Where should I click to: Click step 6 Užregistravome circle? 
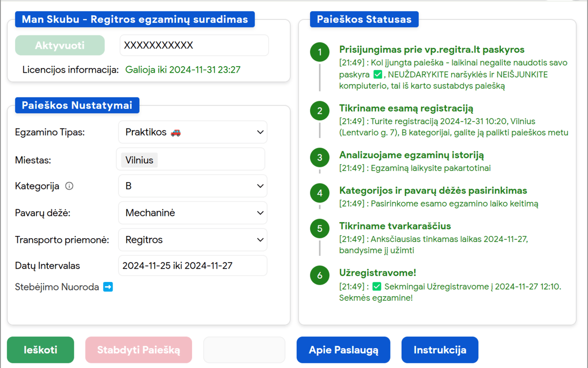click(x=320, y=276)
